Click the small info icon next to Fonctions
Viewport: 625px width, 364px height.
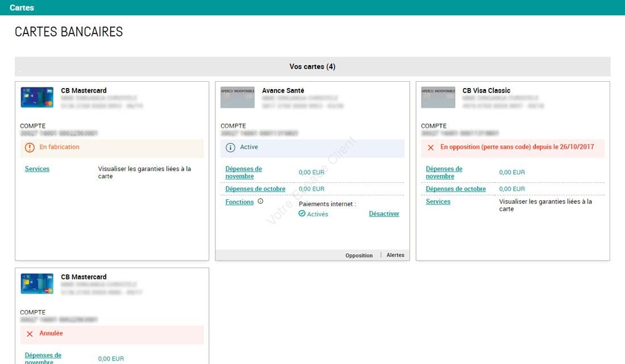click(x=260, y=201)
